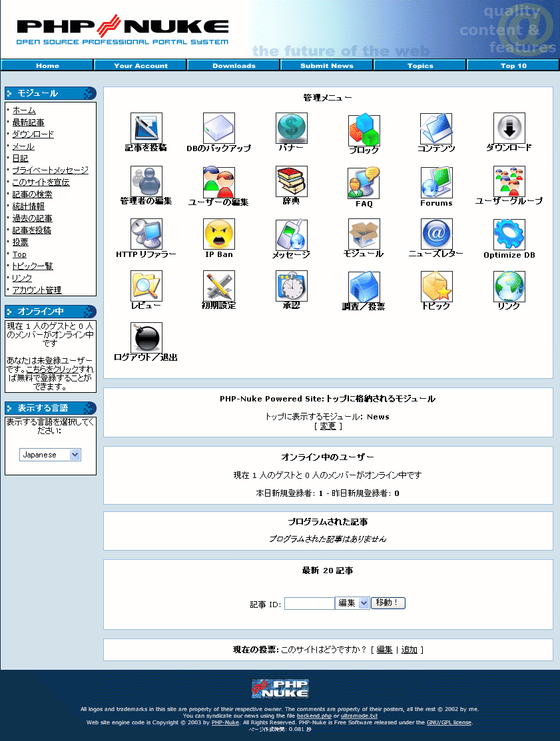Viewport: 560px width, 741px height.
Task: Open the Japanese language selector dropdown
Action: pyautogui.click(x=50, y=454)
